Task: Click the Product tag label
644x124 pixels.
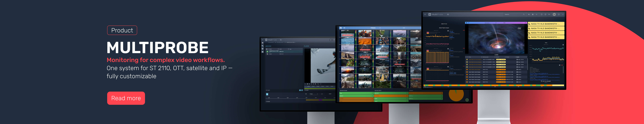Action: pyautogui.click(x=122, y=30)
